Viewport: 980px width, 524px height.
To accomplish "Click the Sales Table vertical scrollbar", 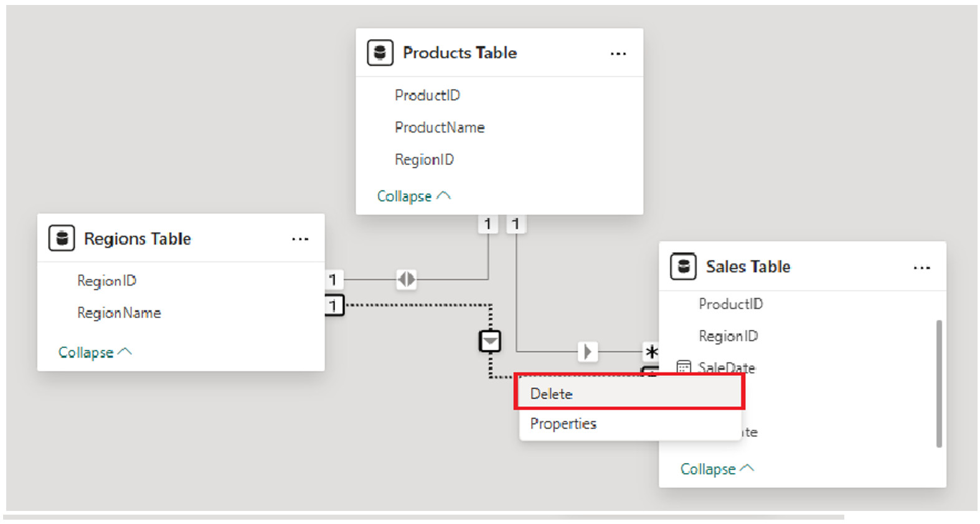I will (939, 383).
